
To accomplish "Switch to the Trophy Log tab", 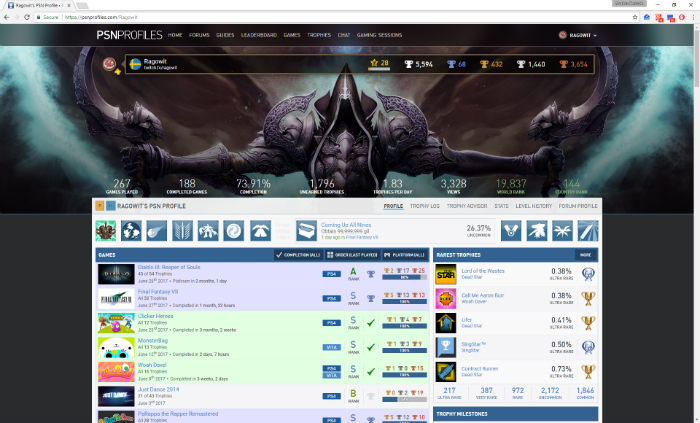I will click(x=425, y=206).
